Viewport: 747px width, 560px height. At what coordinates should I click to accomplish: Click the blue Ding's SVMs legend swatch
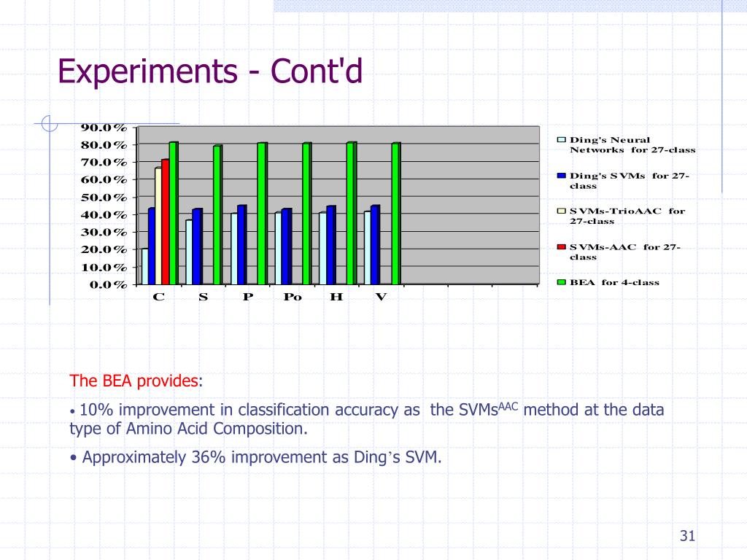point(561,176)
